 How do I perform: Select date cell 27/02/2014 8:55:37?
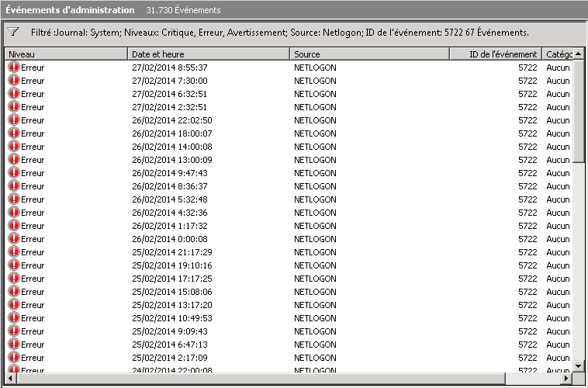[x=170, y=68]
